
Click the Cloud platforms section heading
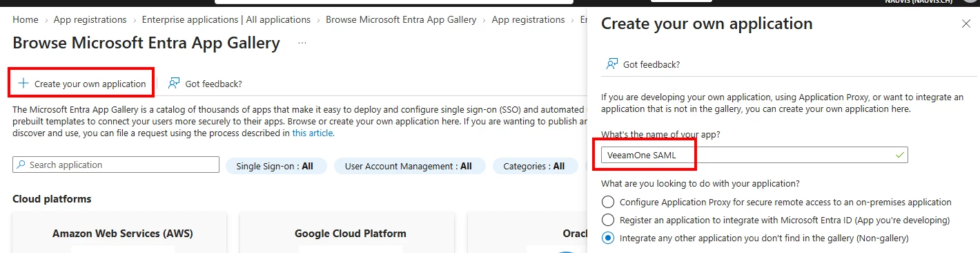(52, 199)
